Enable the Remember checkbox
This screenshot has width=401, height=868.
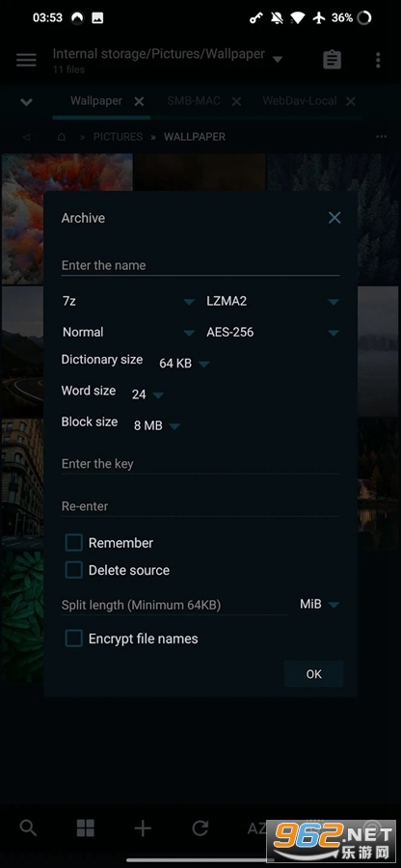tap(74, 543)
